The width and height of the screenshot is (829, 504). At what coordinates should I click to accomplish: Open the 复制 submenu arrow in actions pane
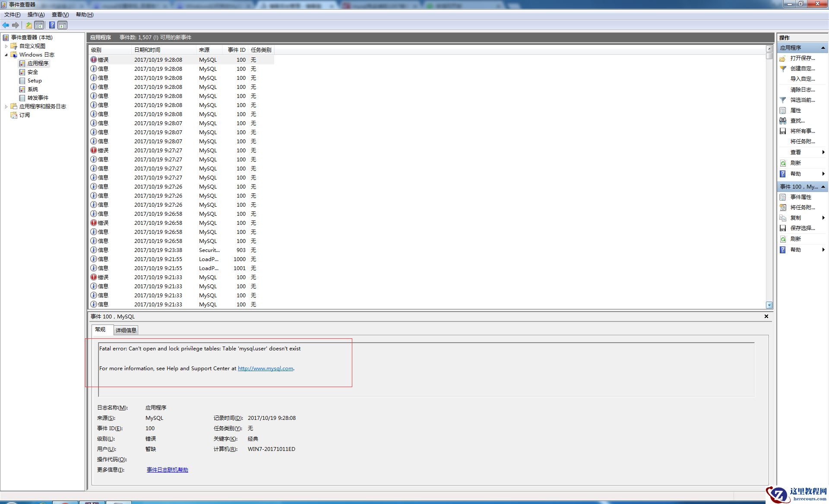click(x=824, y=217)
